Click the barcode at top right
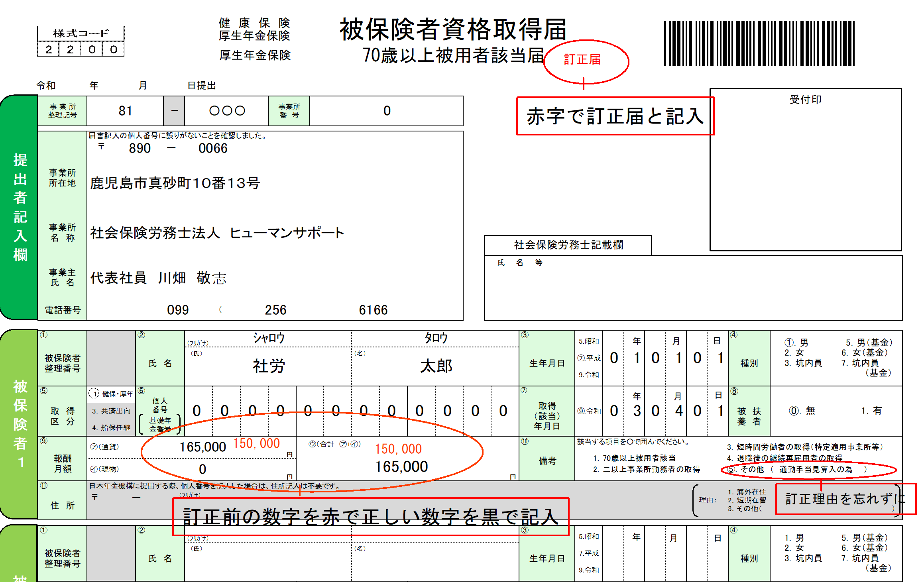 tap(759, 43)
